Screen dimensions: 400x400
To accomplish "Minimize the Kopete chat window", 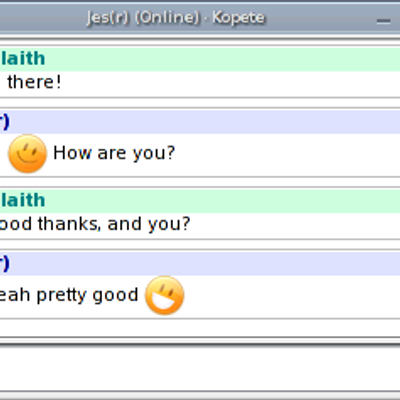I will 383,21.
